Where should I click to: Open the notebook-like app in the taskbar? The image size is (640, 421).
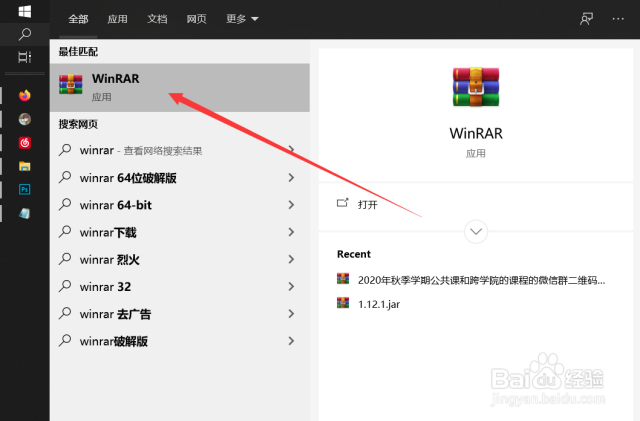point(25,213)
